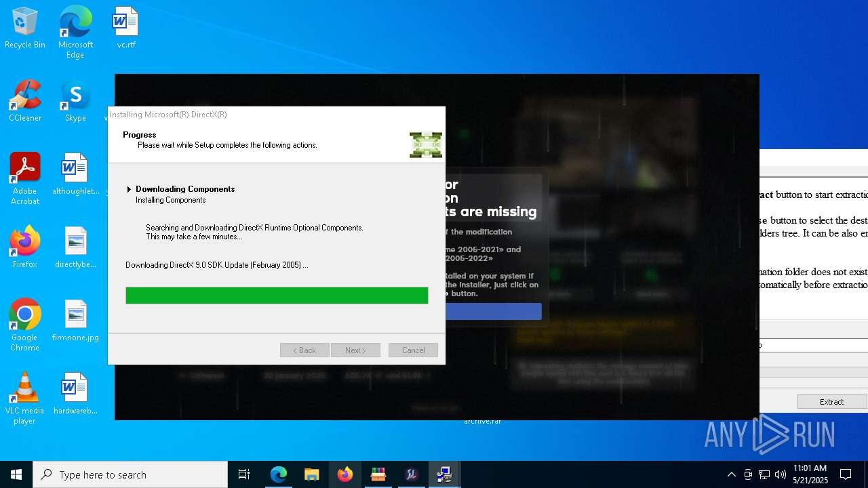Click the destination path field in WinRAR window
This screenshot has height=488, width=868.
(x=813, y=345)
